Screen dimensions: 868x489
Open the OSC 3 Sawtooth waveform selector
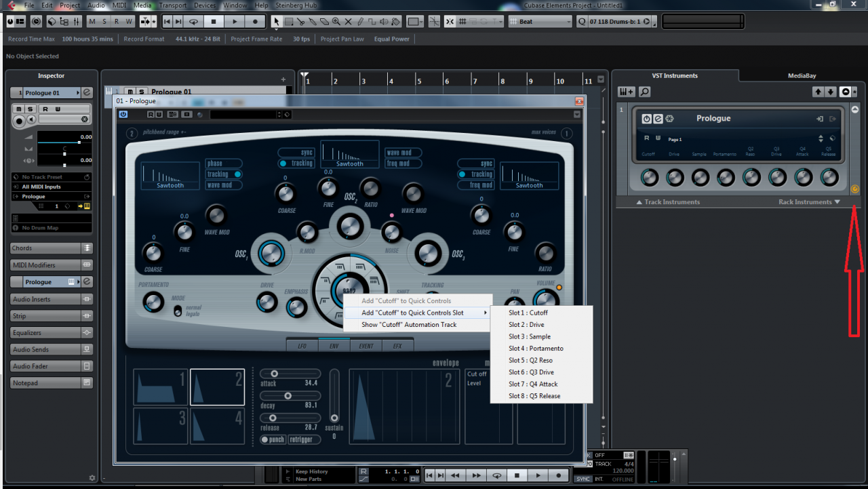point(530,176)
